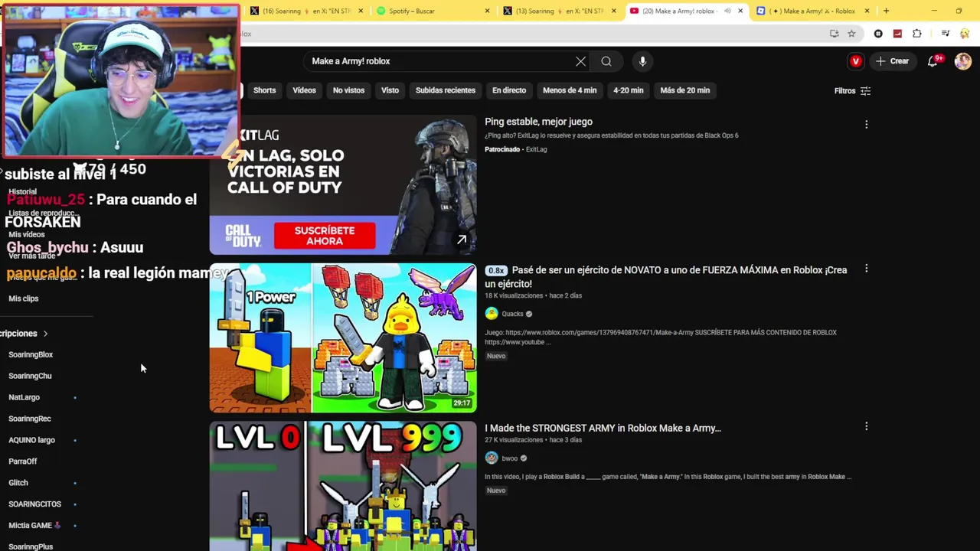Open the media controls icon in toolbar
This screenshot has width=980, height=551.
point(946,34)
